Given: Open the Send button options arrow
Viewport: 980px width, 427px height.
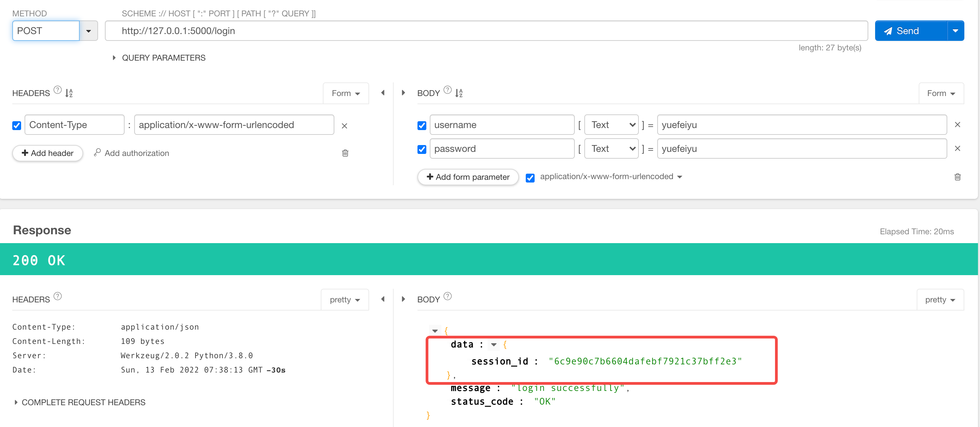Looking at the screenshot, I should pyautogui.click(x=955, y=31).
